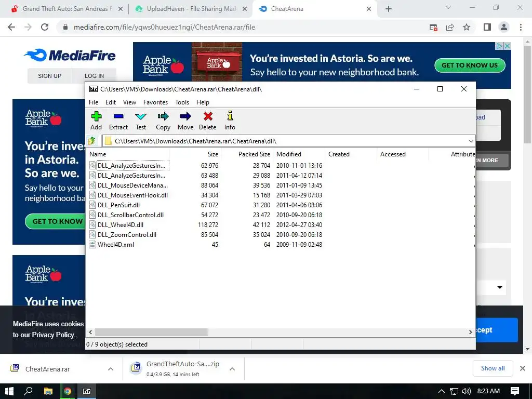Click the horizontal scrollbar right arrow
Image resolution: width=532 pixels, height=399 pixels.
pos(471,332)
